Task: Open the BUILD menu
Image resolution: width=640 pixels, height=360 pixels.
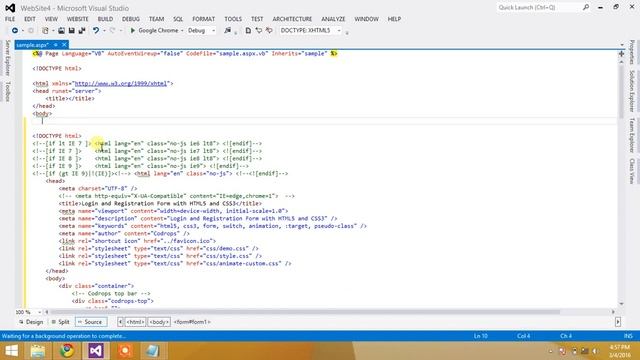Action: pyautogui.click(x=105, y=19)
